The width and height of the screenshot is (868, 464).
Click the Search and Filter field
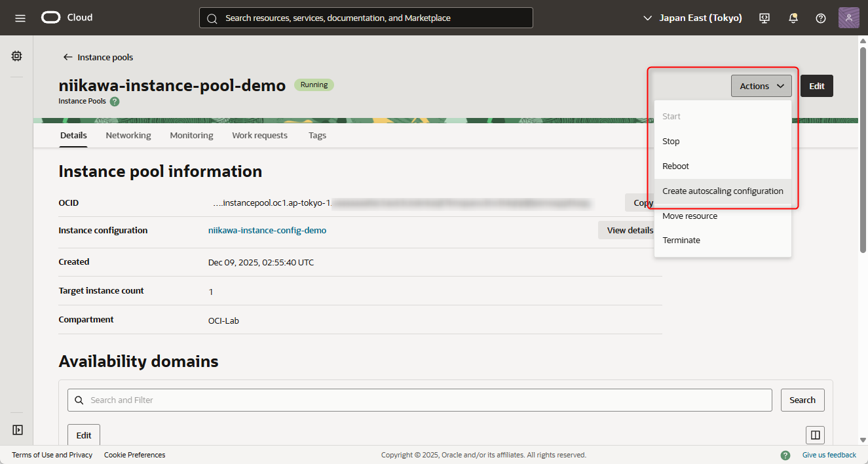click(x=419, y=400)
